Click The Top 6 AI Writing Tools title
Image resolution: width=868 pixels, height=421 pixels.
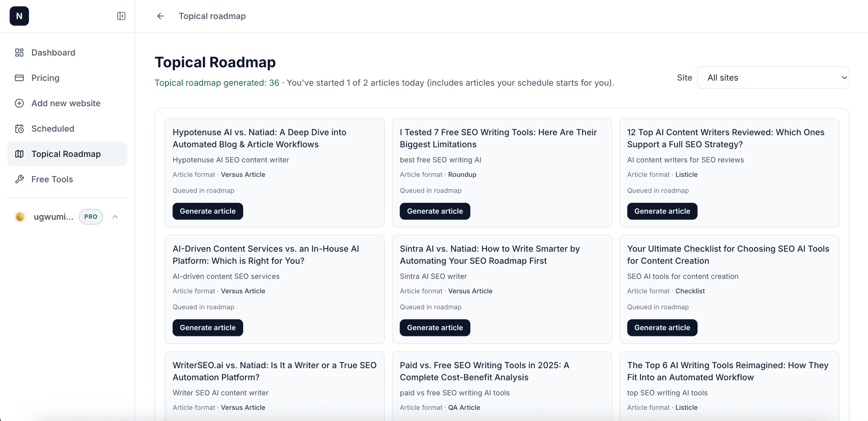coord(727,371)
